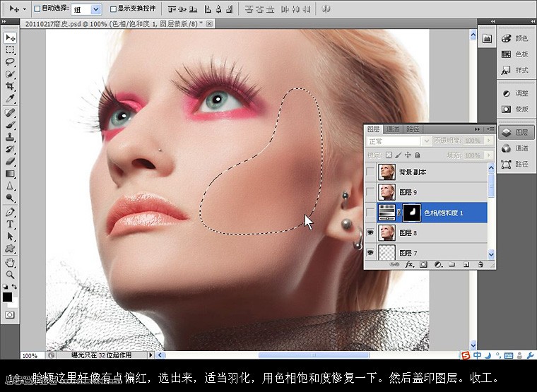Select the Gradient tool
537x392 pixels.
pos(10,174)
